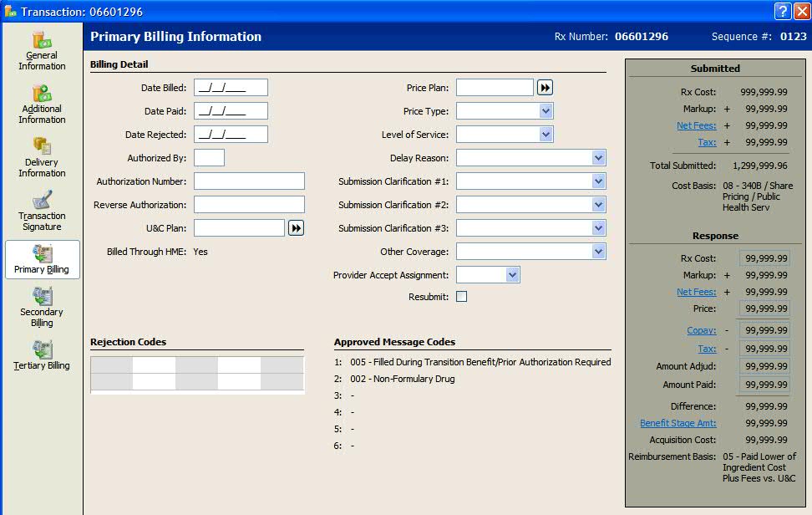Click the Amount Adjud value field

point(764,366)
